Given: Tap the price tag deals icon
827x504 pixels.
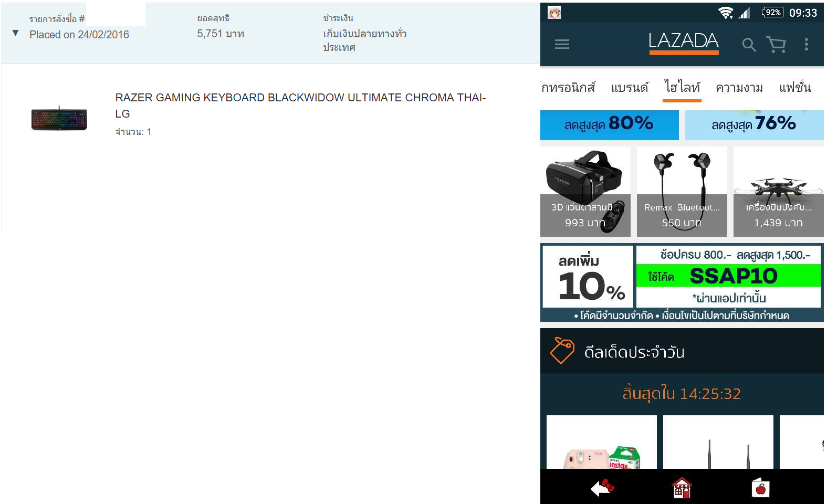Looking at the screenshot, I should click(562, 351).
